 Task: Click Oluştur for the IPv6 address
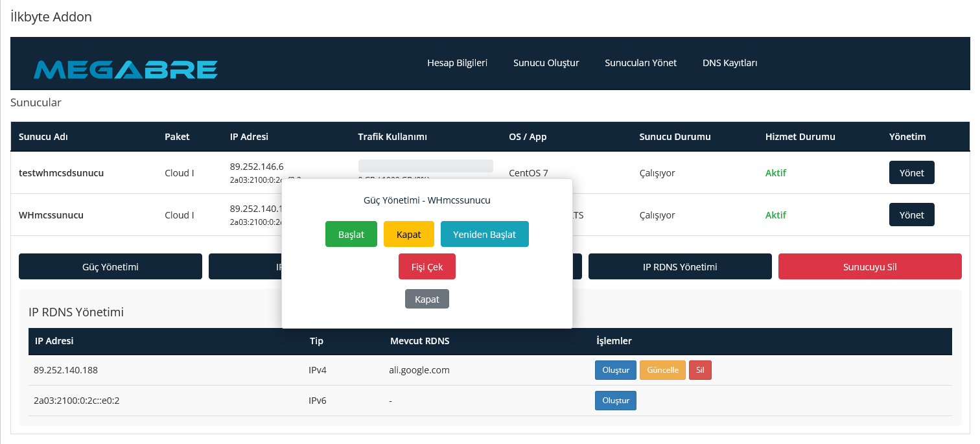[x=616, y=401]
